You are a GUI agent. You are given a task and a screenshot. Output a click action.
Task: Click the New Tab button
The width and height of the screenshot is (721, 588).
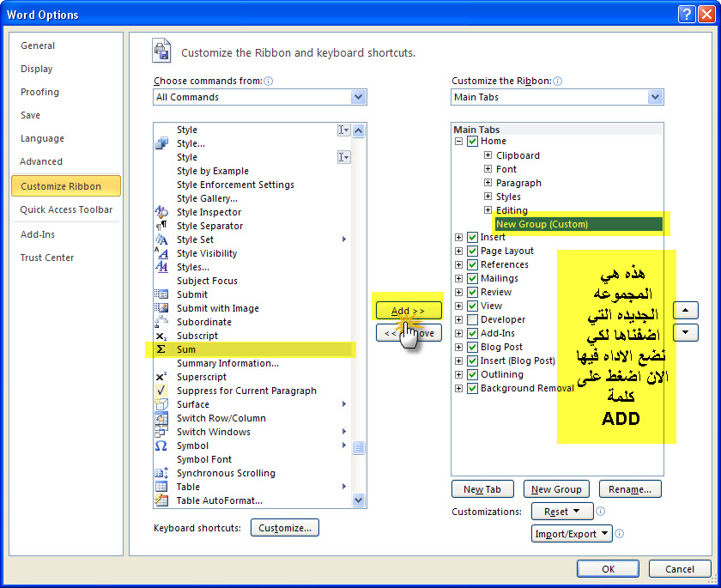482,489
